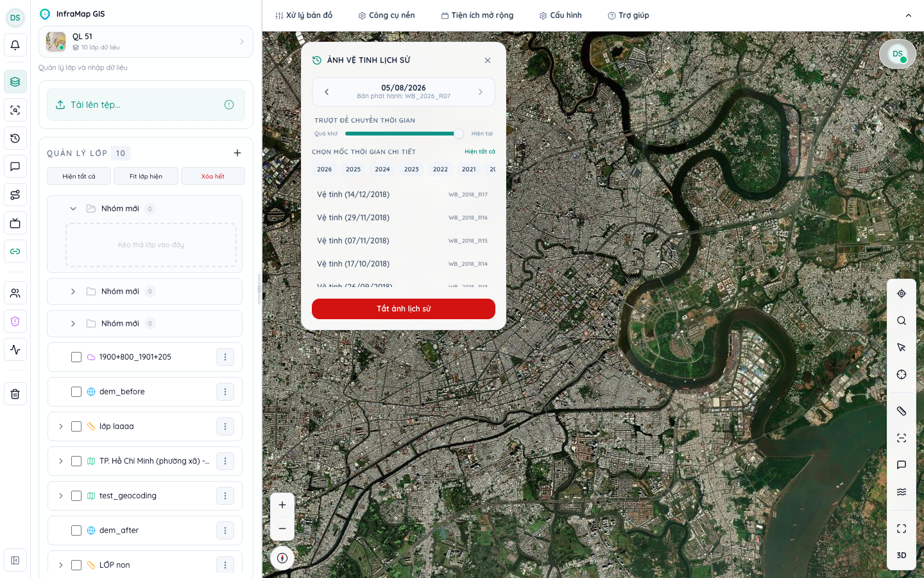
Task: Click Hiện tất cả timeline link
Action: tap(480, 152)
